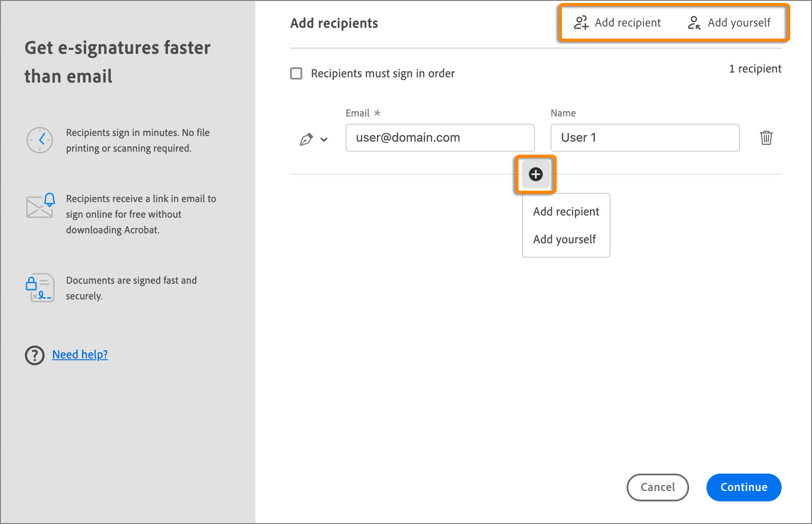Expand the signer role chevron dropdown
The image size is (812, 524).
323,139
